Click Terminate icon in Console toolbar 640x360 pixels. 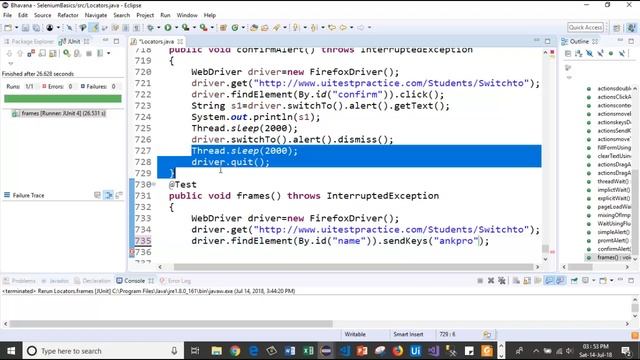click(480, 281)
